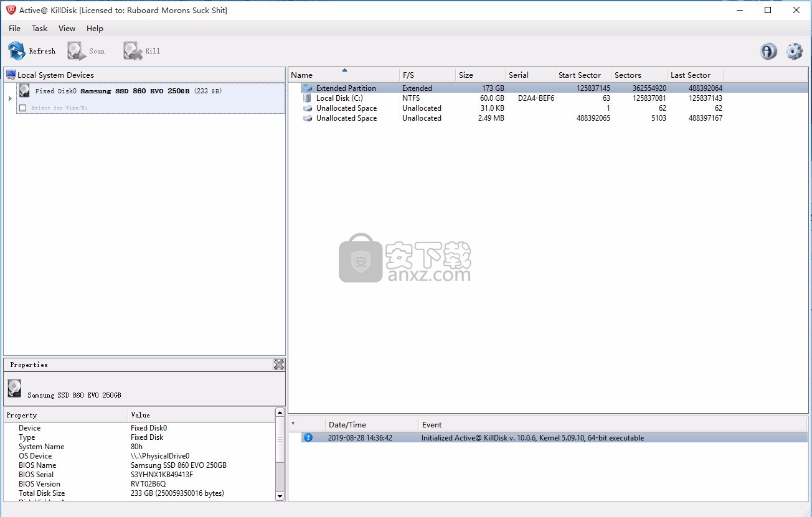Click the 488392065 start sector cell
812x517 pixels.
[x=593, y=118]
